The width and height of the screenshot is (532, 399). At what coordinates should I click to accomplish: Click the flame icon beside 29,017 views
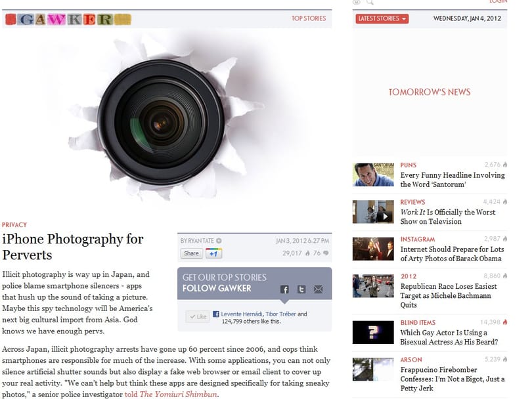pyautogui.click(x=307, y=253)
